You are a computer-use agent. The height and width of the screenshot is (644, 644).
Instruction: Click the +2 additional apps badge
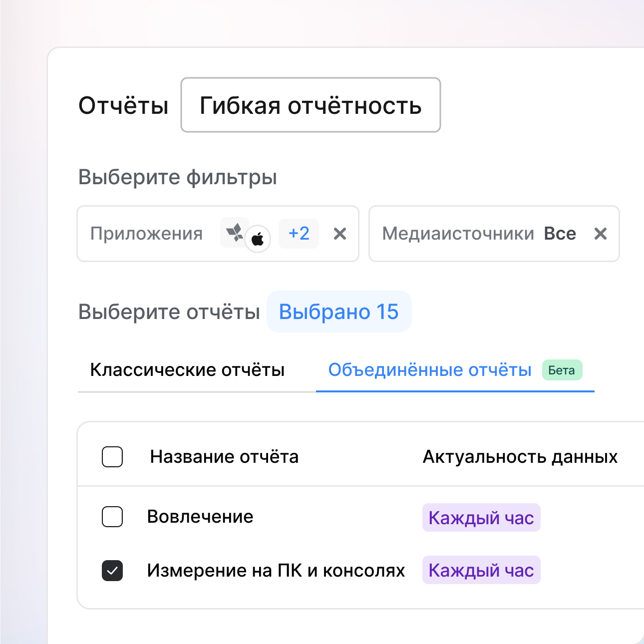(299, 234)
